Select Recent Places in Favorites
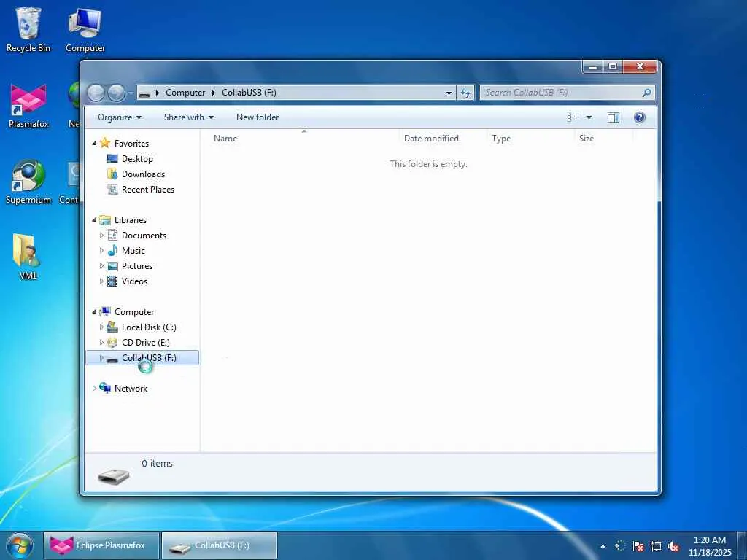Image resolution: width=747 pixels, height=560 pixels. pyautogui.click(x=147, y=189)
